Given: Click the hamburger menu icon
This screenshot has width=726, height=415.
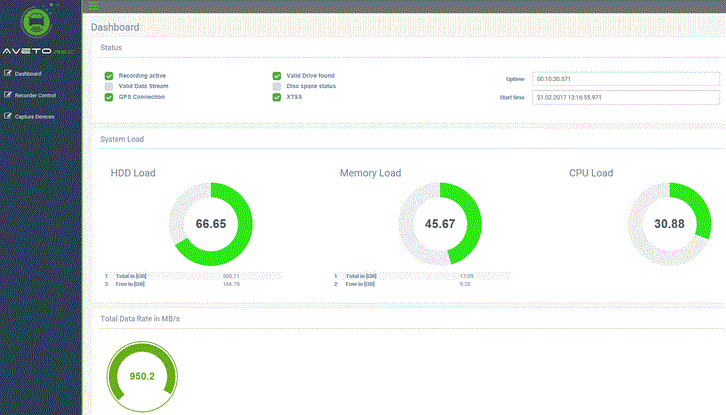Looking at the screenshot, I should point(93,6).
